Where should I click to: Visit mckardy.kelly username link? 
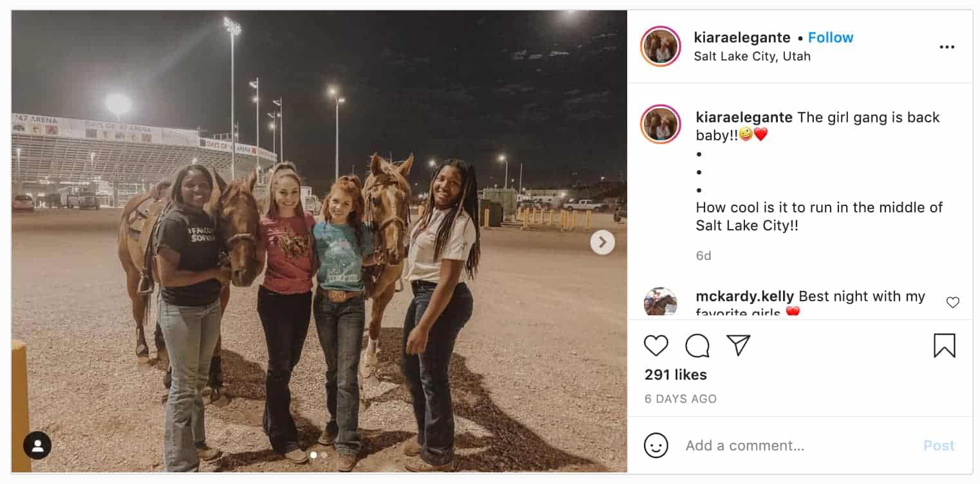[x=745, y=296]
